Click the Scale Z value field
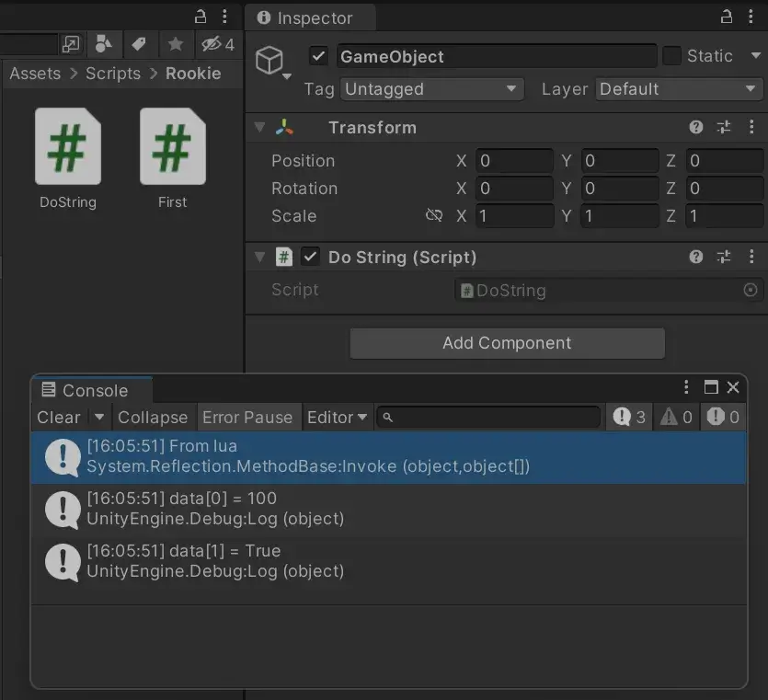This screenshot has width=768, height=700. click(725, 216)
